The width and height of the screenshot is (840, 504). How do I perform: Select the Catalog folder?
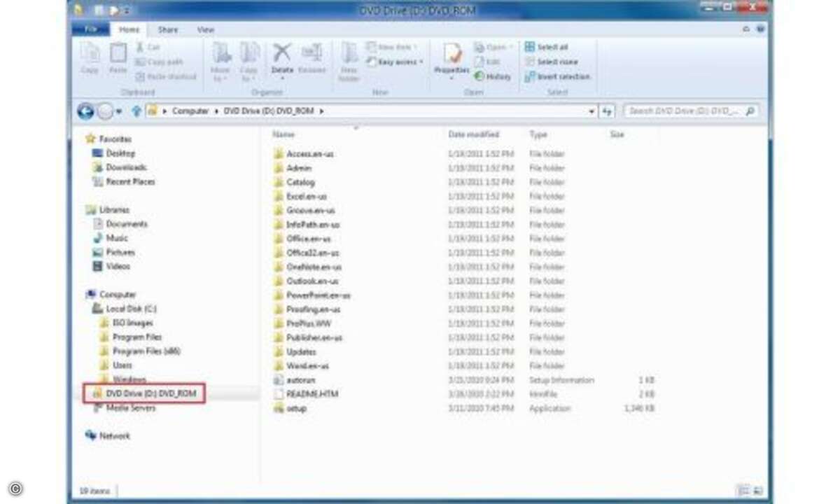tap(293, 182)
